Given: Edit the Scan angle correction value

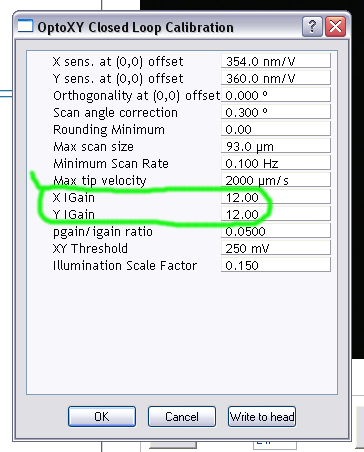Looking at the screenshot, I should 276,112.
